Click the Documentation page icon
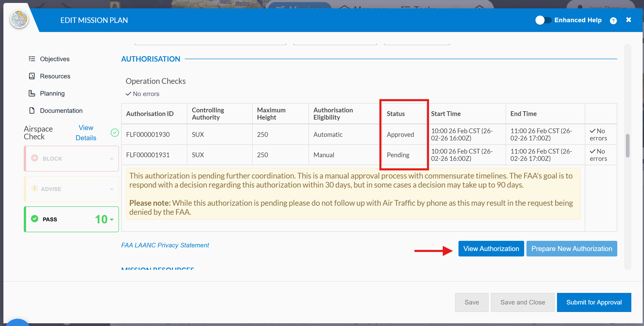 (32, 111)
